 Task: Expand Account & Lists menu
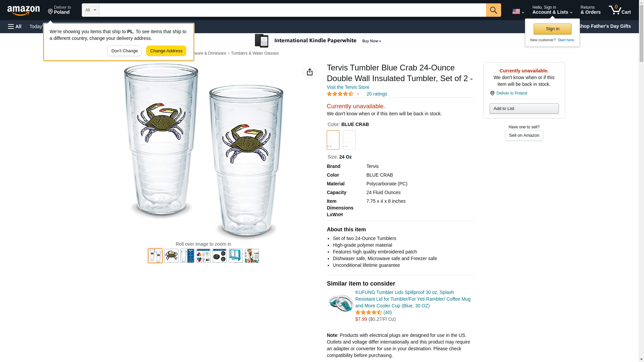552,10
